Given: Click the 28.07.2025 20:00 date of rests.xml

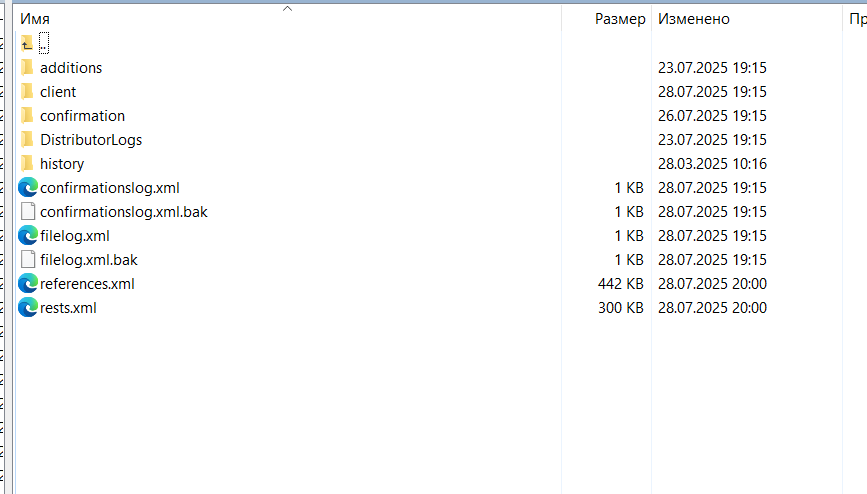Looking at the screenshot, I should 712,308.
